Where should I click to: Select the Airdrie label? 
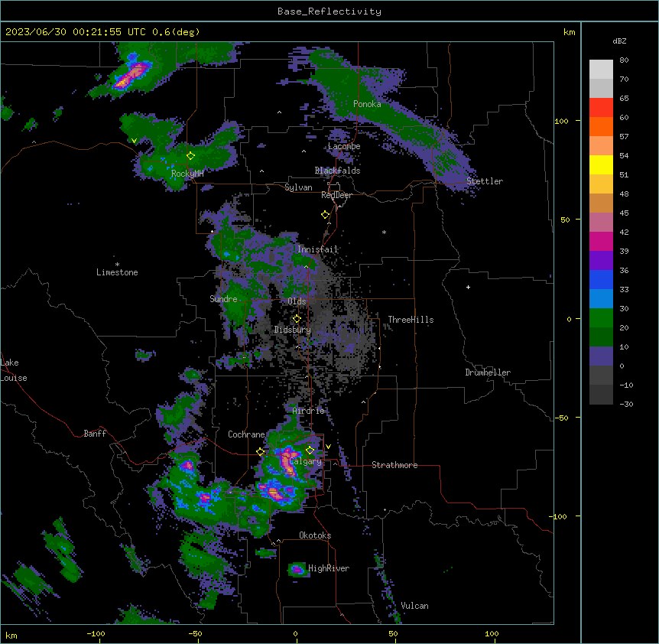[x=309, y=411]
